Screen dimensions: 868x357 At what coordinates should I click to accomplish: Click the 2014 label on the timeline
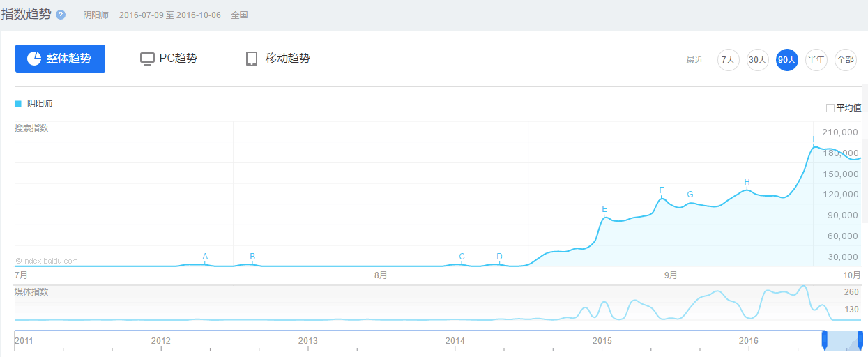[x=455, y=340]
